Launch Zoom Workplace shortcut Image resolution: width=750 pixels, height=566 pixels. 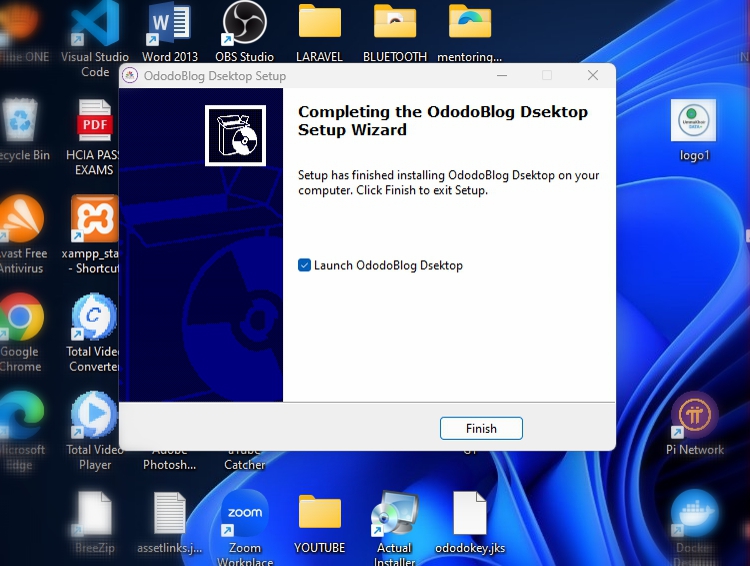244,514
